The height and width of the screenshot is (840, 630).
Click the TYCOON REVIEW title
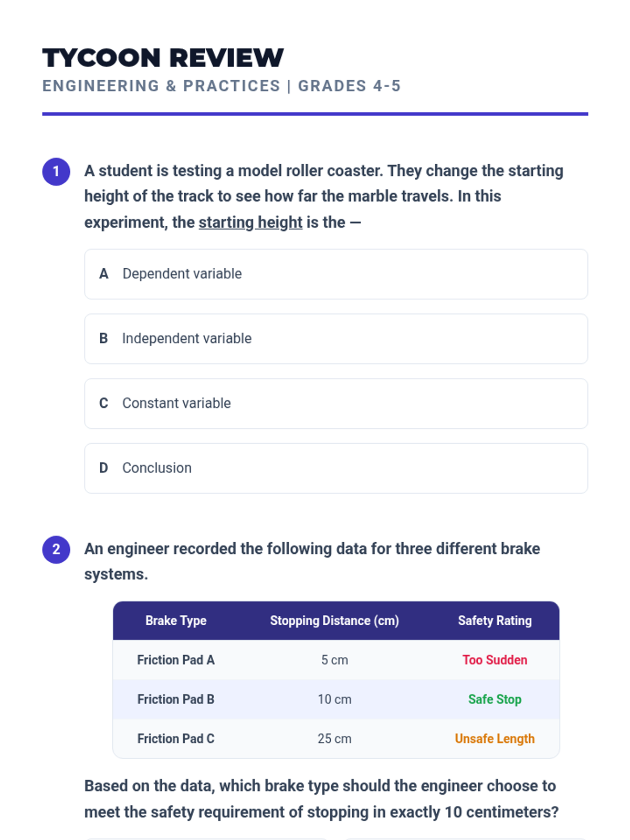click(163, 58)
